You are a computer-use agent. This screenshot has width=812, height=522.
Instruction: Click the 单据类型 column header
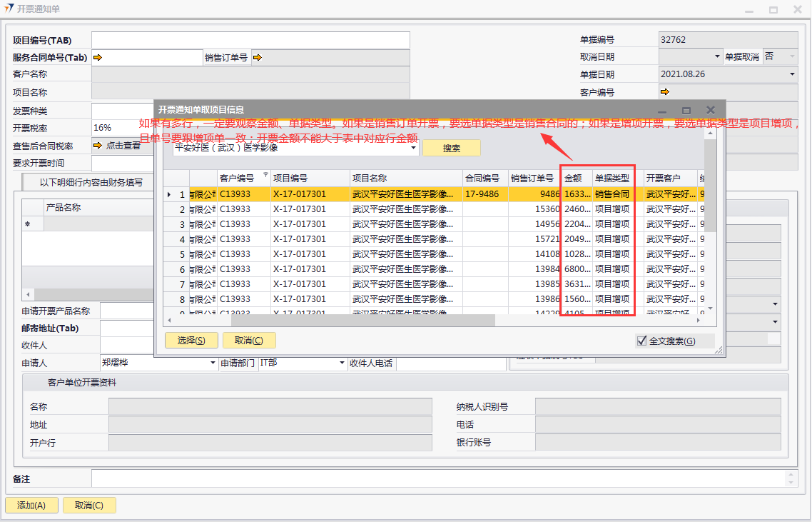[613, 178]
